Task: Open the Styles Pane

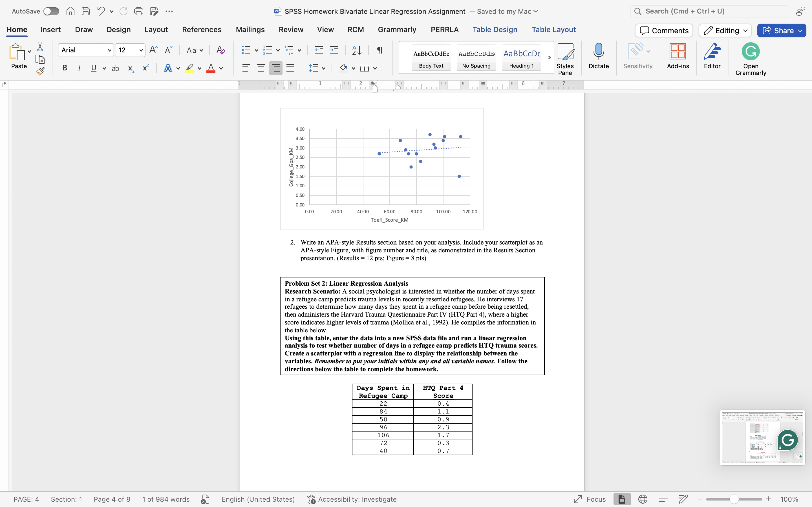Action: pyautogui.click(x=566, y=57)
